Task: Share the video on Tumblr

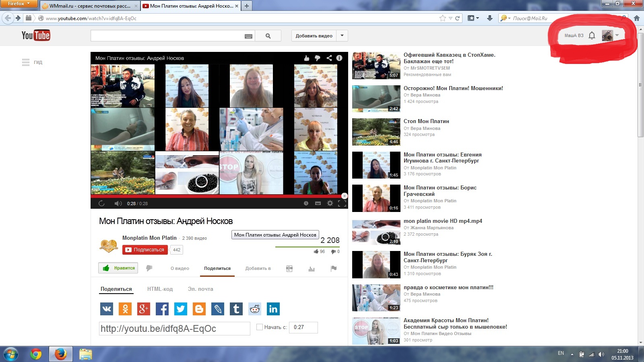Action: tap(236, 309)
